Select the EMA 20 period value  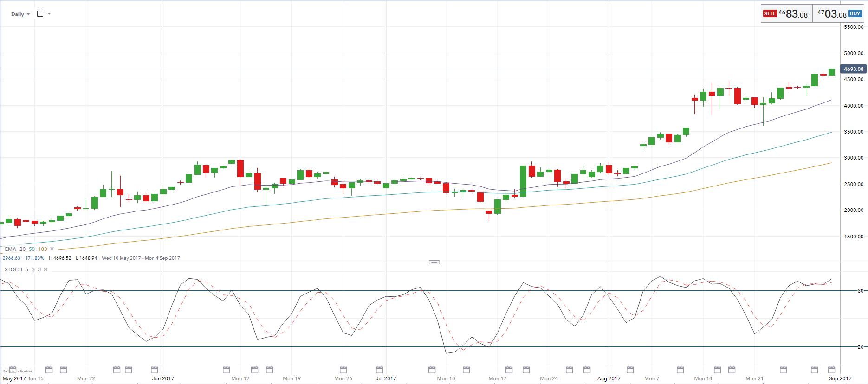point(22,249)
